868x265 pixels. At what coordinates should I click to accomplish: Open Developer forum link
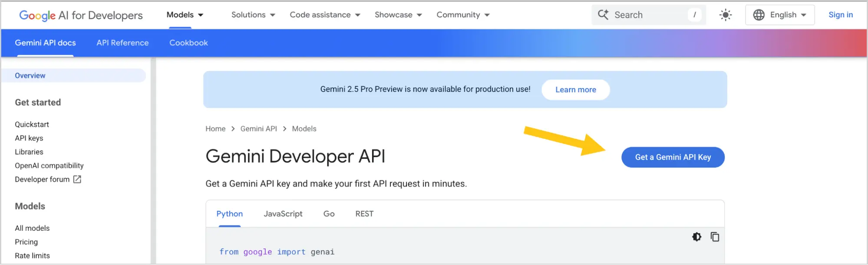coord(42,180)
